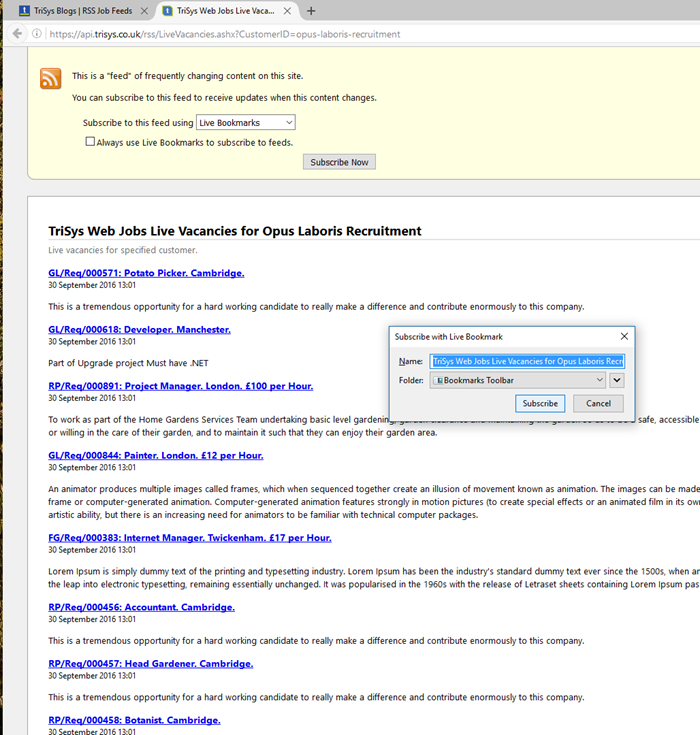Open the Internet Manager Twickenham vacancy link
The width and height of the screenshot is (700, 735).
click(190, 538)
